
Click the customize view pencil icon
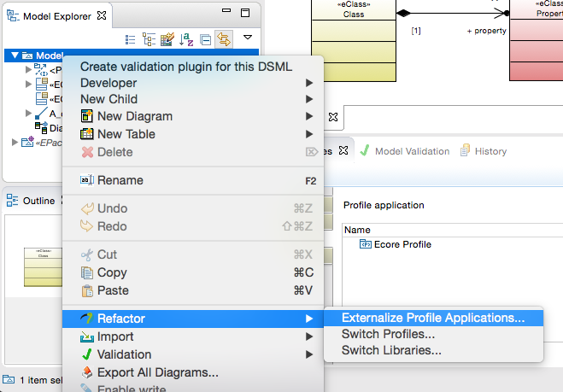click(x=167, y=39)
